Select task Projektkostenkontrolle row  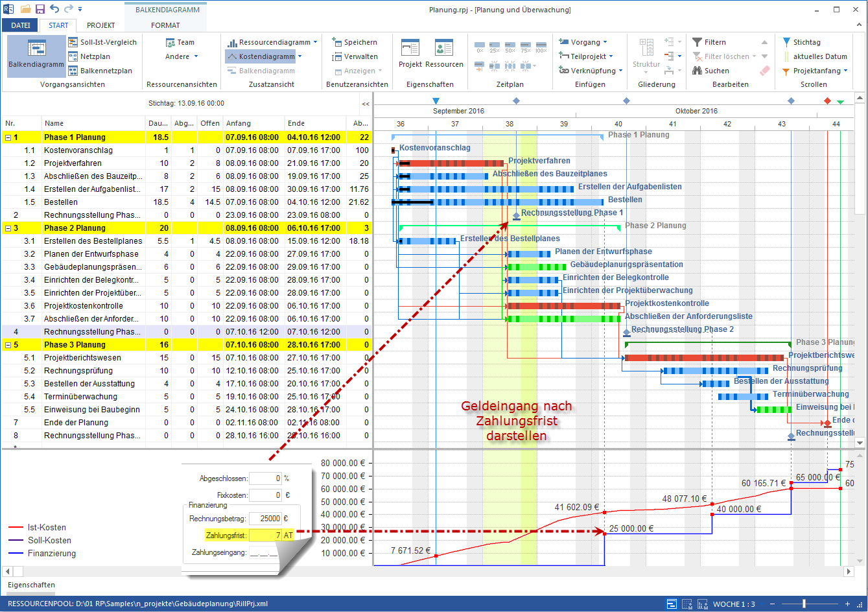tap(187, 306)
